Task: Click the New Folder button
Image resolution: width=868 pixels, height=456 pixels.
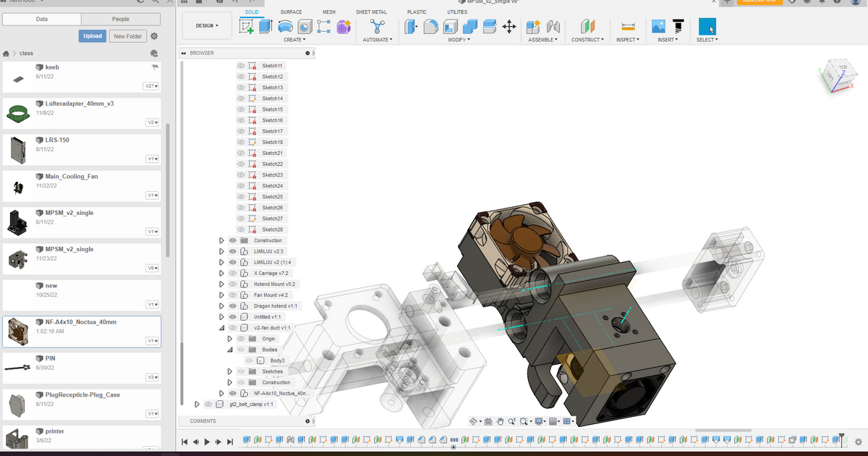Action: pos(127,35)
